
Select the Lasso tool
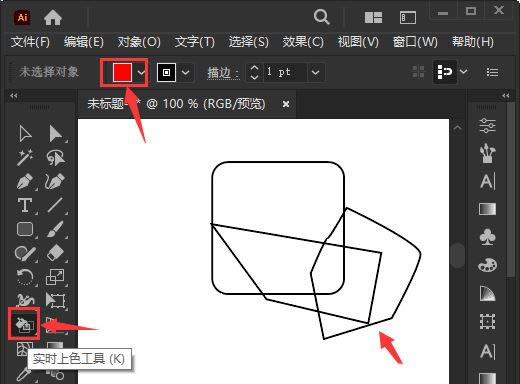[55, 157]
